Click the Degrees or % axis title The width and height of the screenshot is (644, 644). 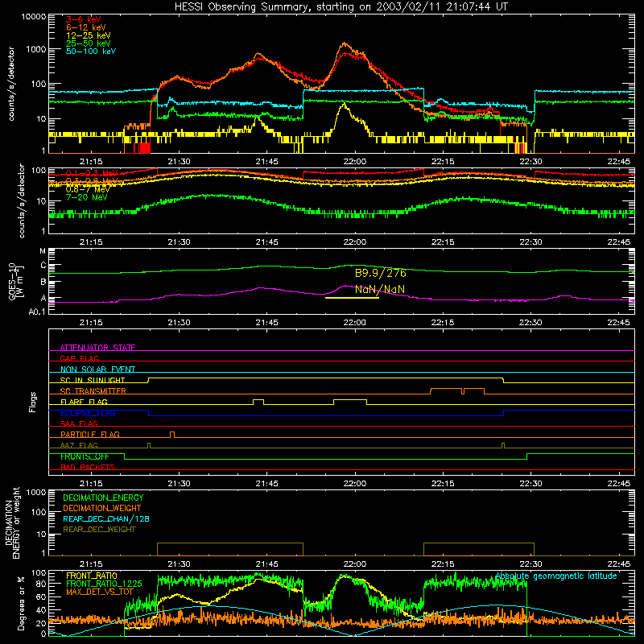point(21,603)
